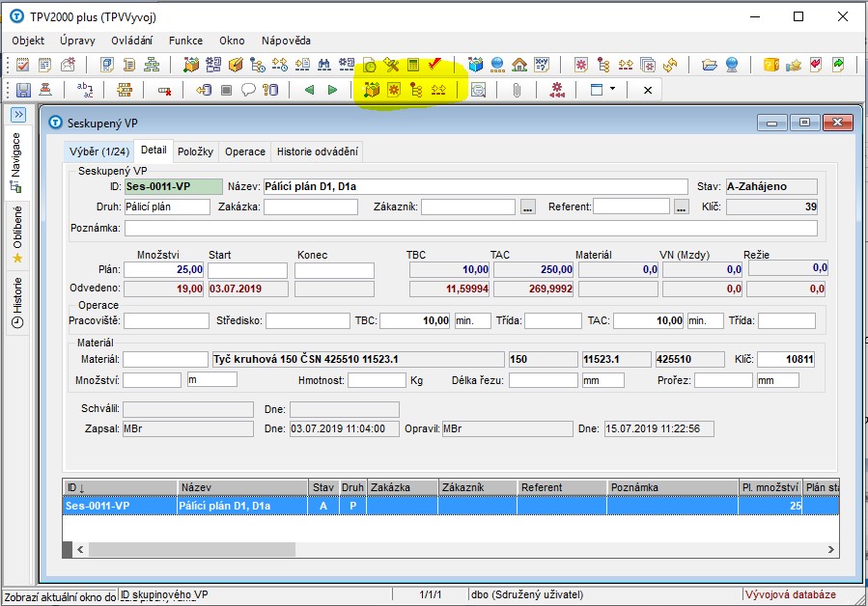Click the grid's horizontal scrollbar left arrow
This screenshot has height=606, width=868.
pos(80,550)
